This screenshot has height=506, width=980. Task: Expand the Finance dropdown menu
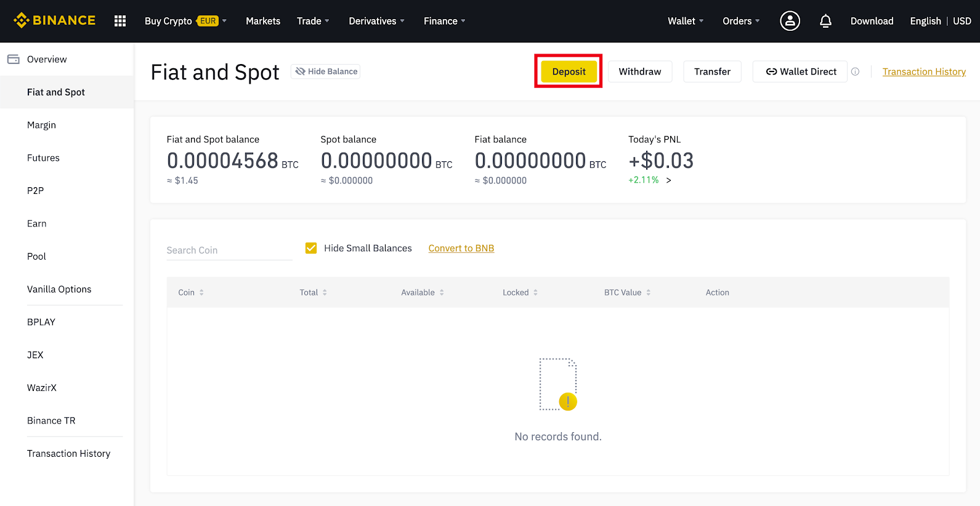(x=444, y=21)
